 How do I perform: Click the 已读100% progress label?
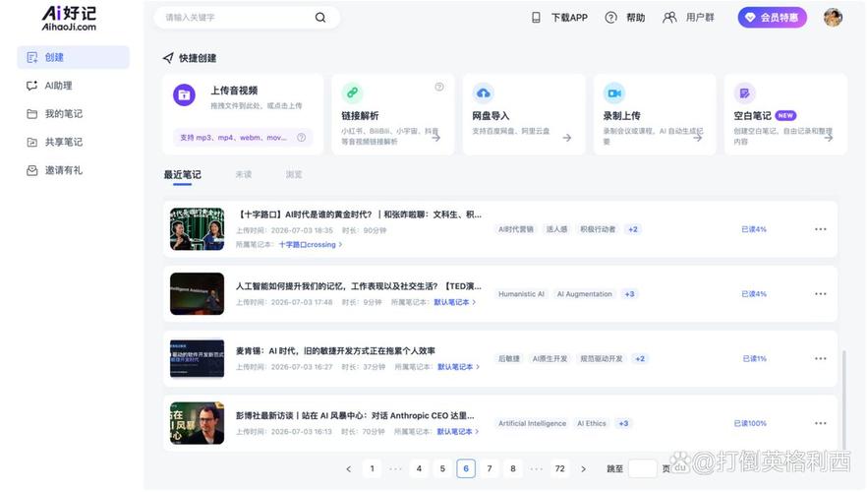pyautogui.click(x=750, y=423)
